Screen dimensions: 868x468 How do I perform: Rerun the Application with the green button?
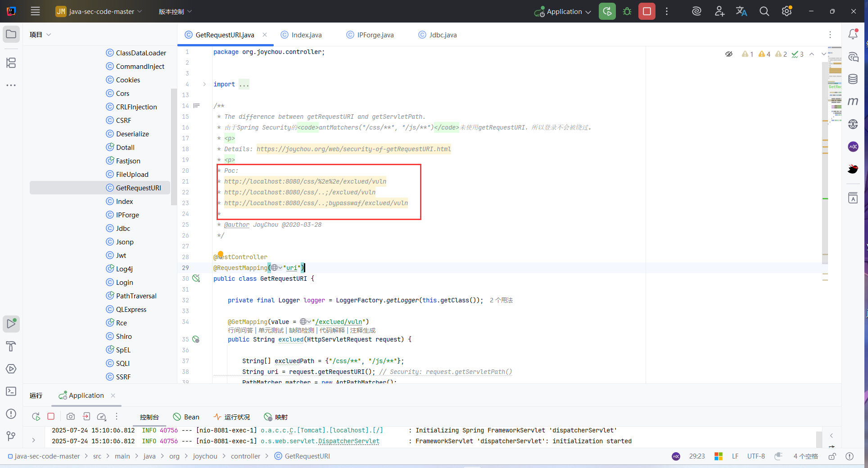click(607, 11)
